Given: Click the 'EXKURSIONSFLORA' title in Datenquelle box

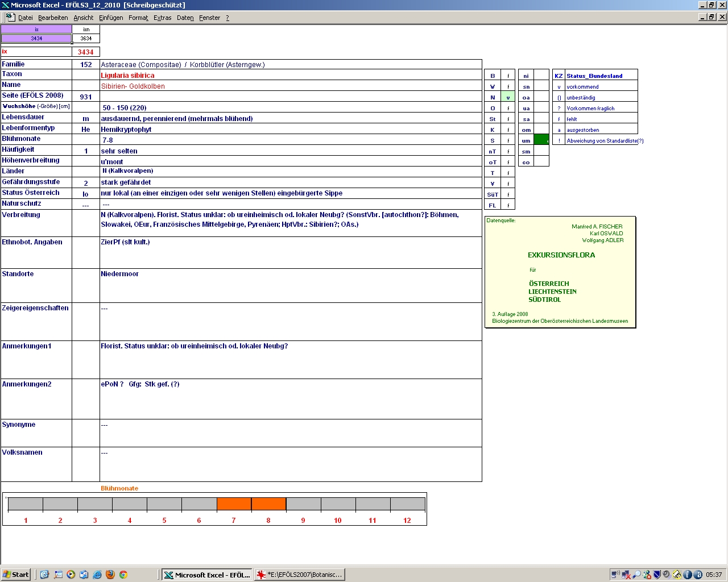Looking at the screenshot, I should (x=561, y=255).
